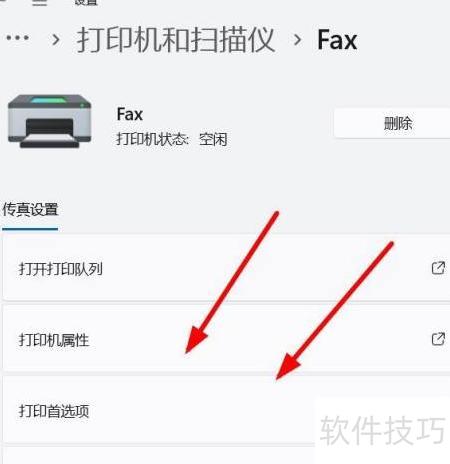Open the hamburger navigation menu icon
Screen dimensions: 450x464
(x=40, y=3)
